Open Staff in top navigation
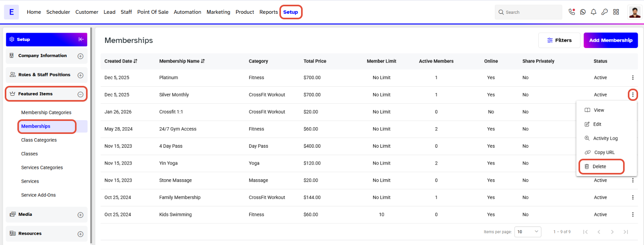The image size is (644, 245). pyautogui.click(x=126, y=12)
